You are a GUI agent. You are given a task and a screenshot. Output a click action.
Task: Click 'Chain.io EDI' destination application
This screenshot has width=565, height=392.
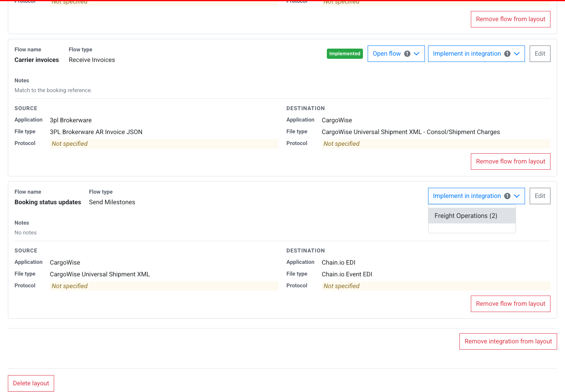(x=339, y=263)
